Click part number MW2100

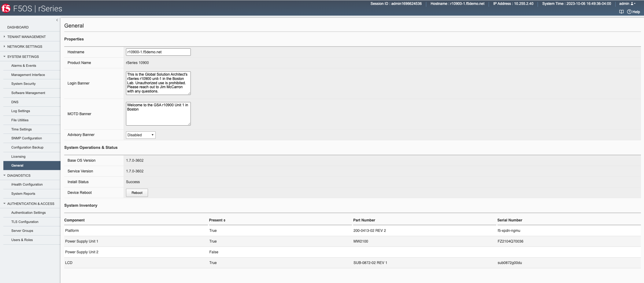tap(361, 241)
